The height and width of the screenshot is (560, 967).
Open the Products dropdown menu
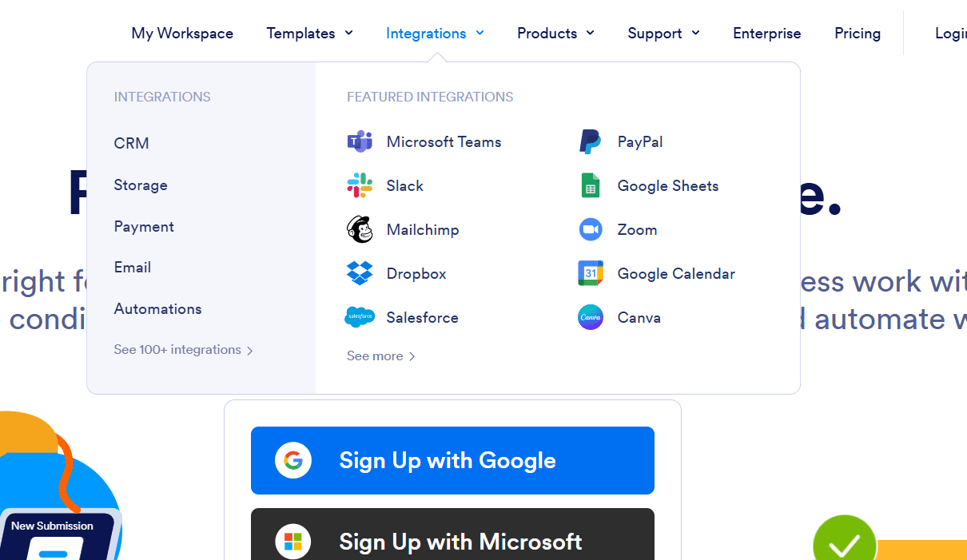click(x=555, y=33)
